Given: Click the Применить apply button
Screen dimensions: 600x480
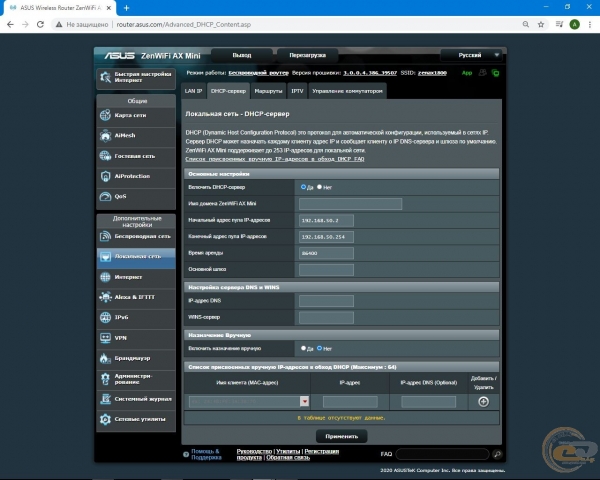Looking at the screenshot, I should [x=341, y=436].
